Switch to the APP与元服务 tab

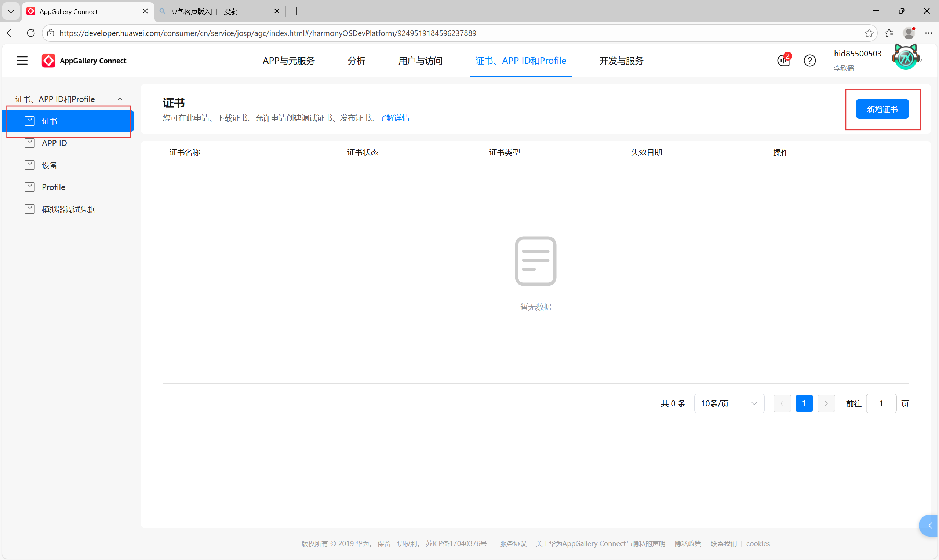288,61
